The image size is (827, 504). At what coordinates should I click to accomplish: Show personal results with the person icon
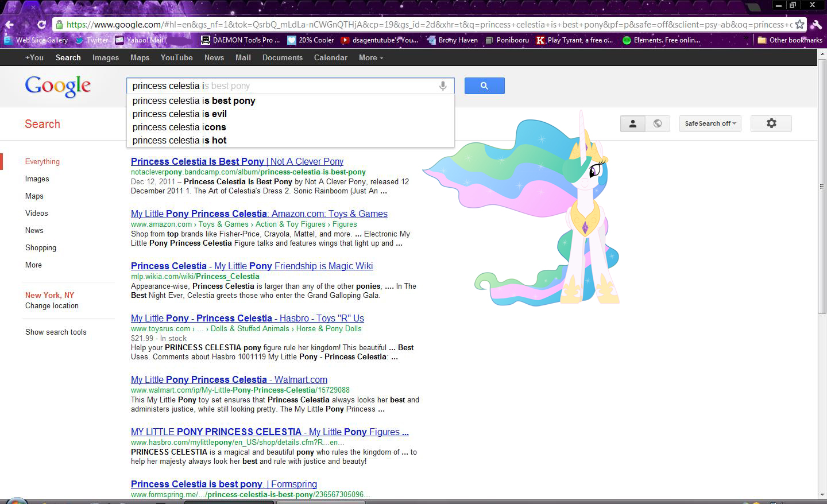point(633,123)
